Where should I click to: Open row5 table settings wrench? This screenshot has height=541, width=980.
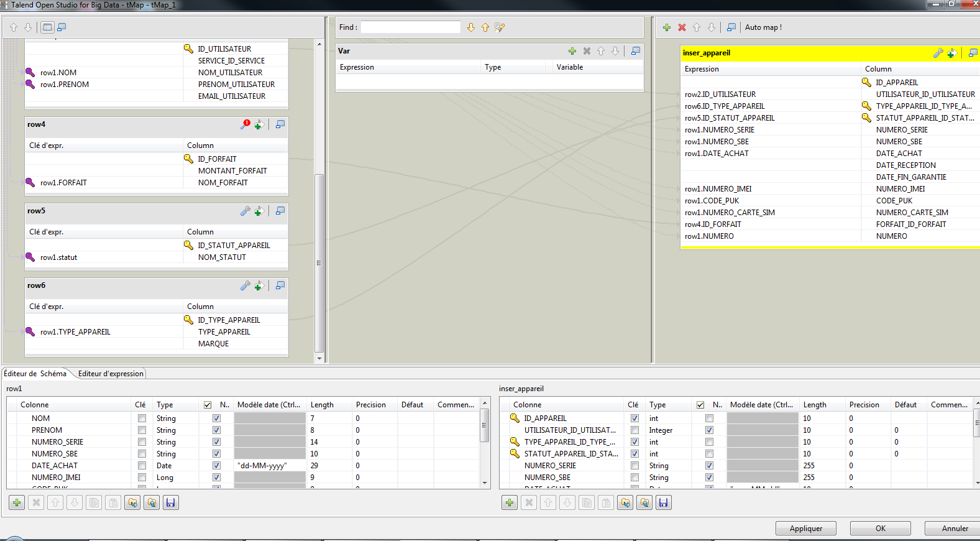click(245, 211)
